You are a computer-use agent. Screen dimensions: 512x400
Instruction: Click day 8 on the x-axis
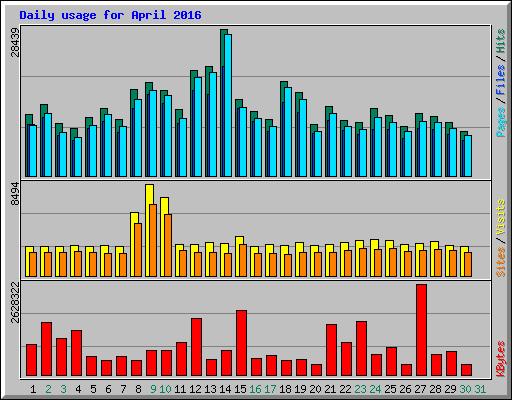138,389
